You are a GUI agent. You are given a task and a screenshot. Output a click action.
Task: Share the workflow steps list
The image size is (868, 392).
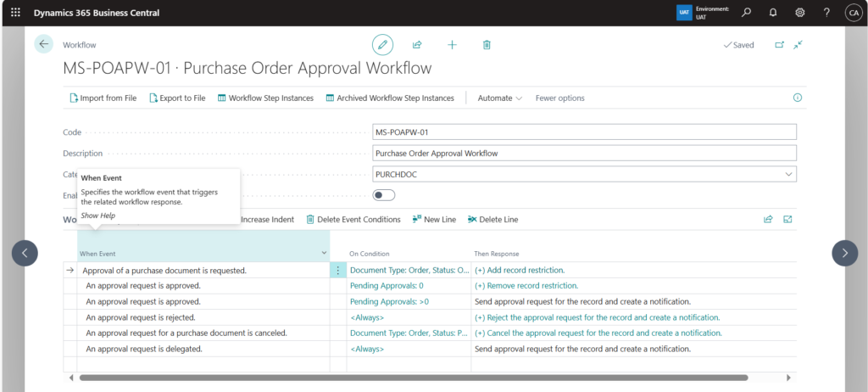(768, 219)
